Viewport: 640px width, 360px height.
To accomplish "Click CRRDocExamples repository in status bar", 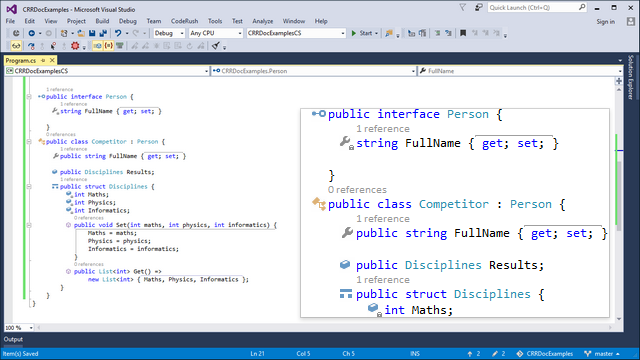I will (545, 354).
